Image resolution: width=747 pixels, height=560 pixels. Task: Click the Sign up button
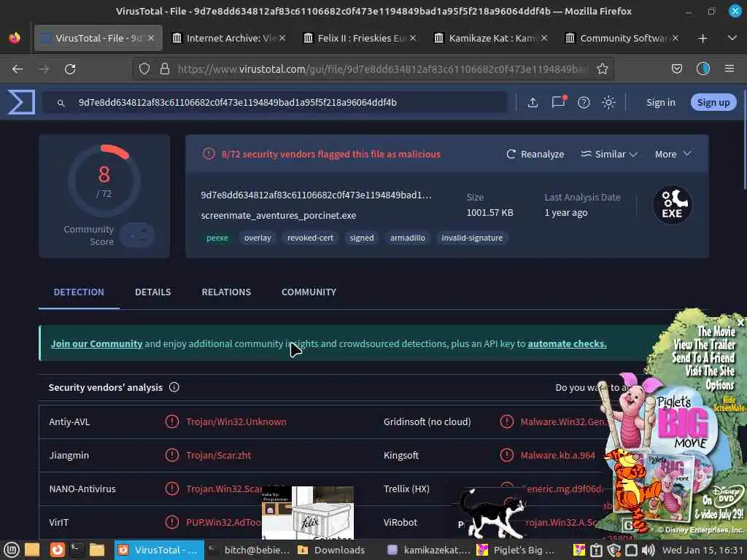point(713,102)
